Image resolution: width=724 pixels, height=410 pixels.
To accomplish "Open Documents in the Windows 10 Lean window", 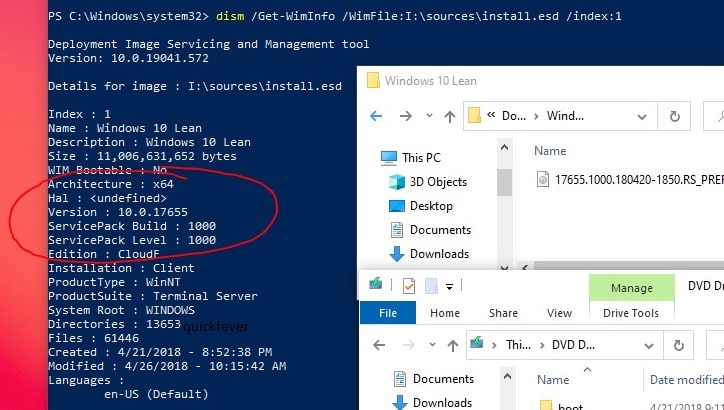I will pos(430,230).
